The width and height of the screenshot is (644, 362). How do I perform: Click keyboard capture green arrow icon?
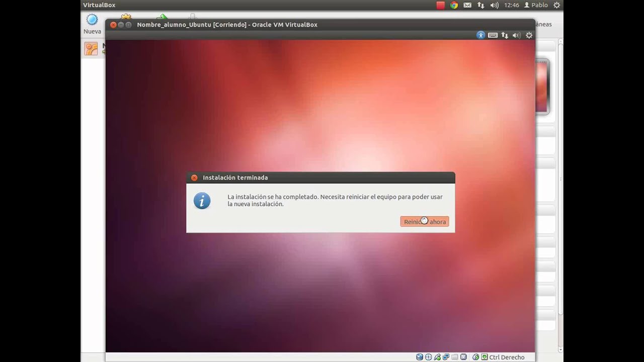(485, 357)
